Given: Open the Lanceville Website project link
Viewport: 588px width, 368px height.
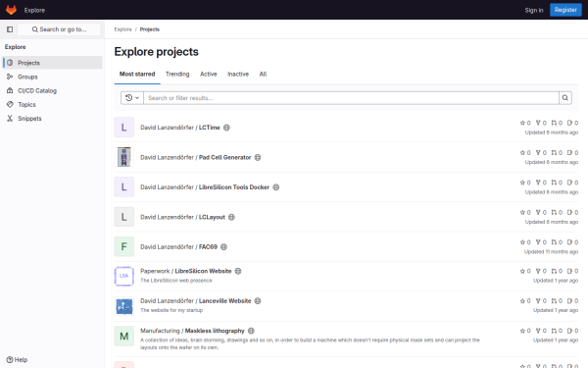Looking at the screenshot, I should (196, 301).
